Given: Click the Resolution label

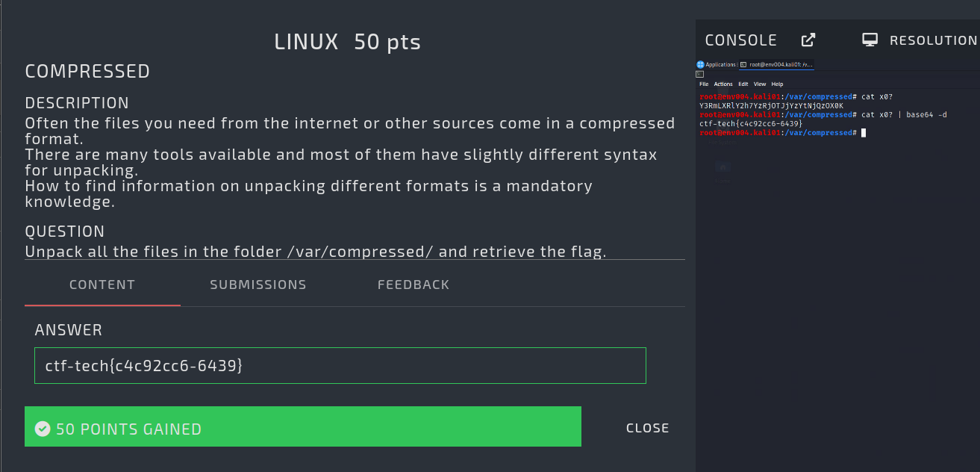Looking at the screenshot, I should coord(933,40).
